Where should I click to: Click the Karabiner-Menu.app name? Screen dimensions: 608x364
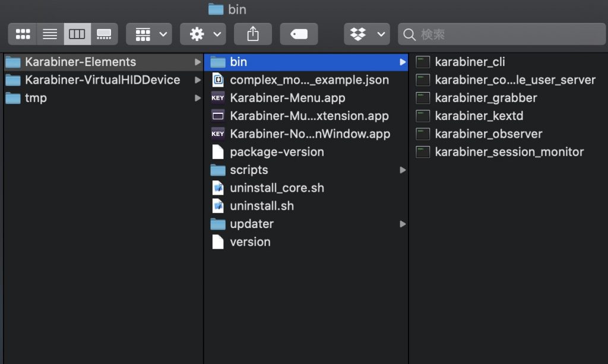tap(288, 98)
